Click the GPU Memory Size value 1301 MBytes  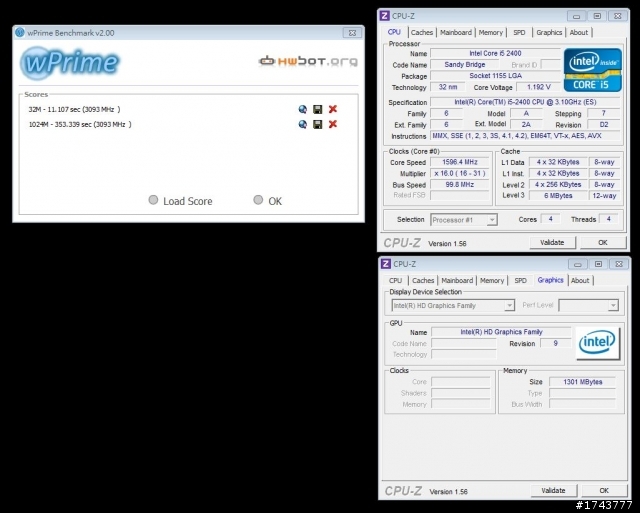pyautogui.click(x=582, y=382)
